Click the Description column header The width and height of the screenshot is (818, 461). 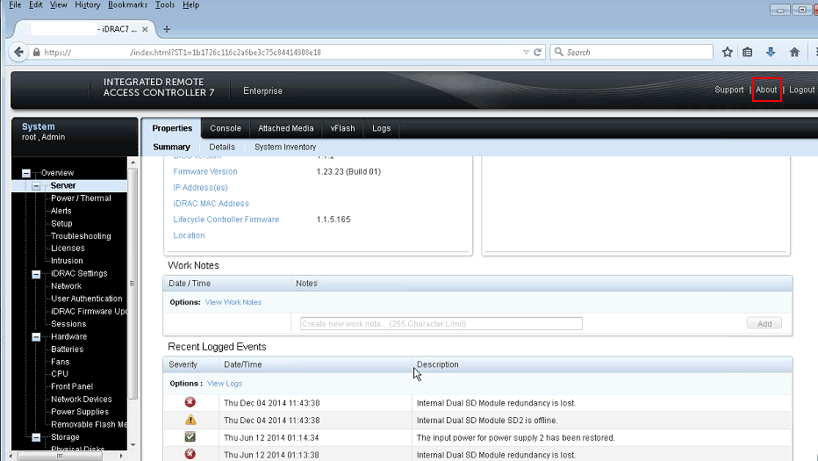(438, 365)
